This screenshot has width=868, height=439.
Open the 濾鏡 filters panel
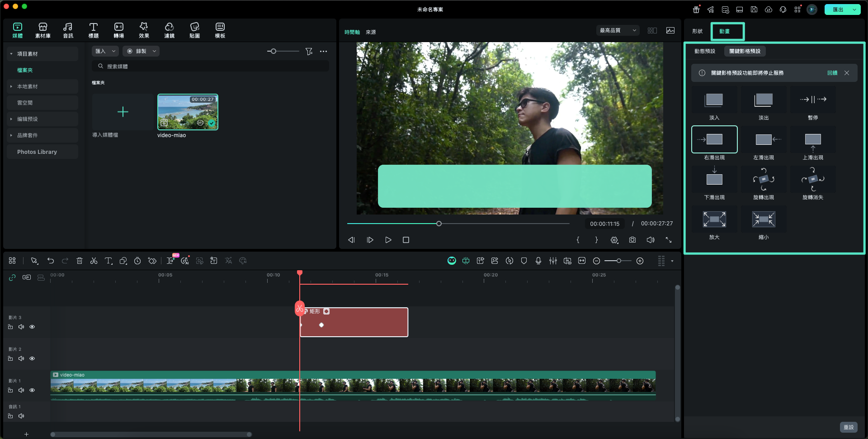(169, 30)
